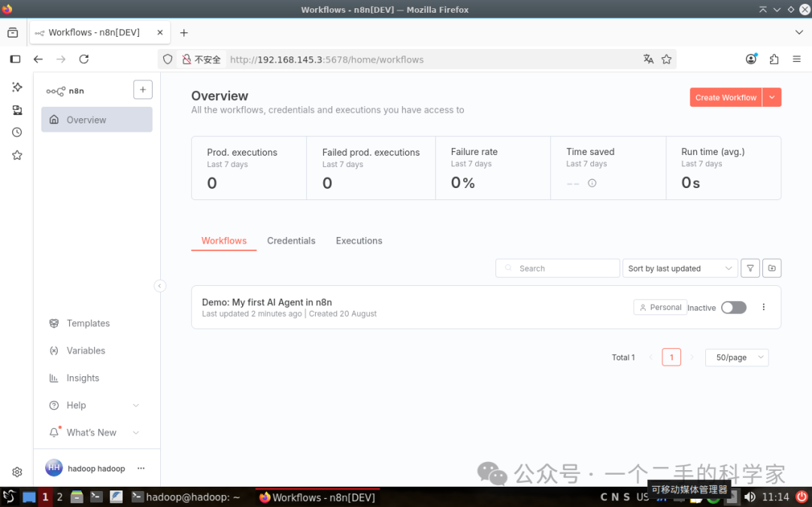Toggle the Demo workflow active switch
Screen dimensions: 812x507
point(734,308)
